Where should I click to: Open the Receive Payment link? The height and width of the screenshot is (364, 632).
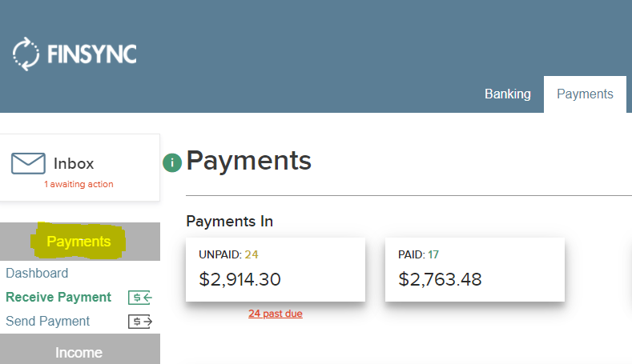click(58, 297)
